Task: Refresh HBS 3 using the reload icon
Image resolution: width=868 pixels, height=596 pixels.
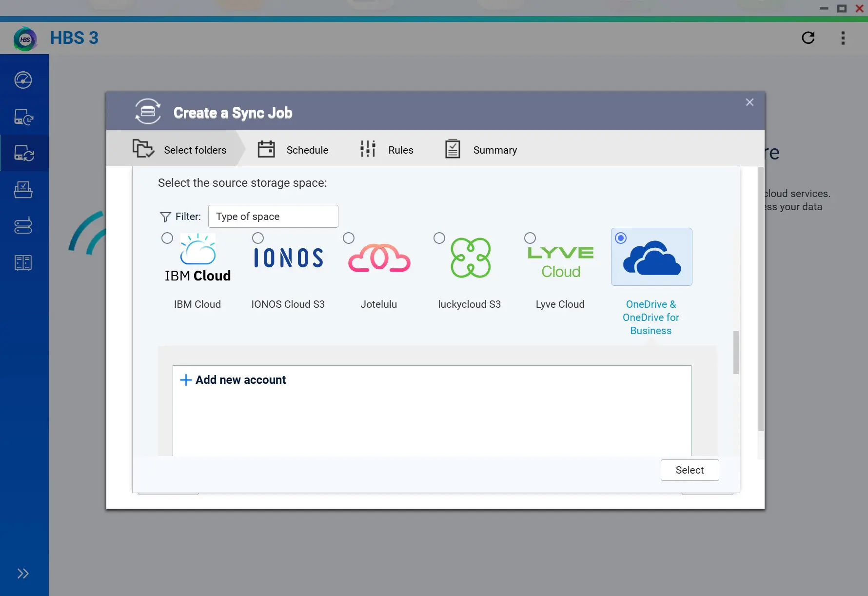Action: point(808,38)
